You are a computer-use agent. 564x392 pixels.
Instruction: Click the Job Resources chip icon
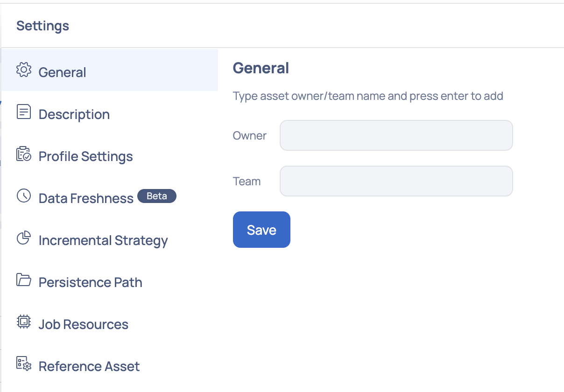[x=24, y=322]
